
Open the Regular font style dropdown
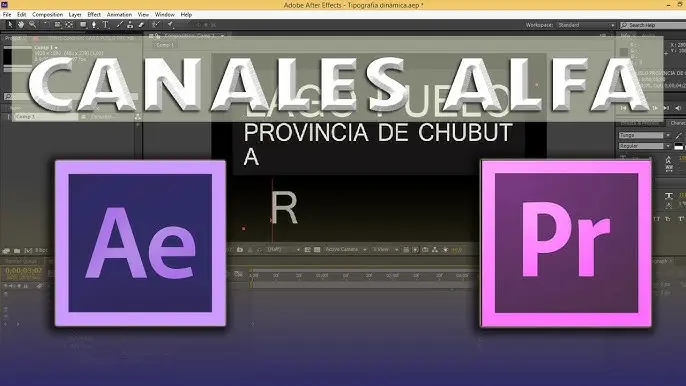point(644,146)
